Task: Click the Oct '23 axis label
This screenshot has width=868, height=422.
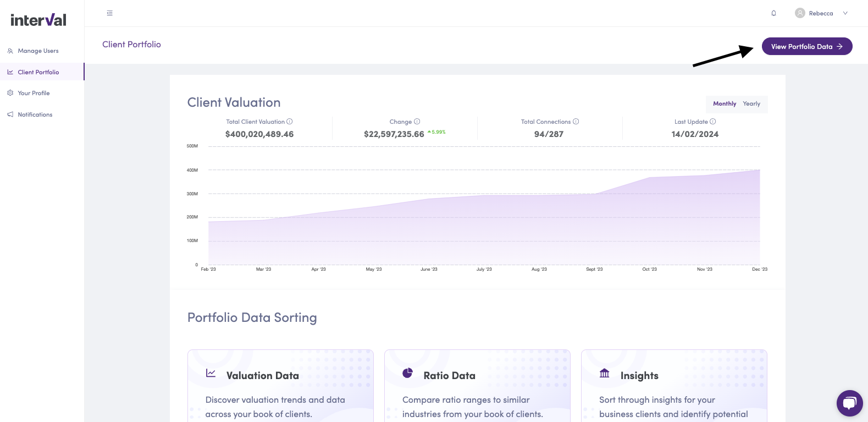Action: point(650,270)
